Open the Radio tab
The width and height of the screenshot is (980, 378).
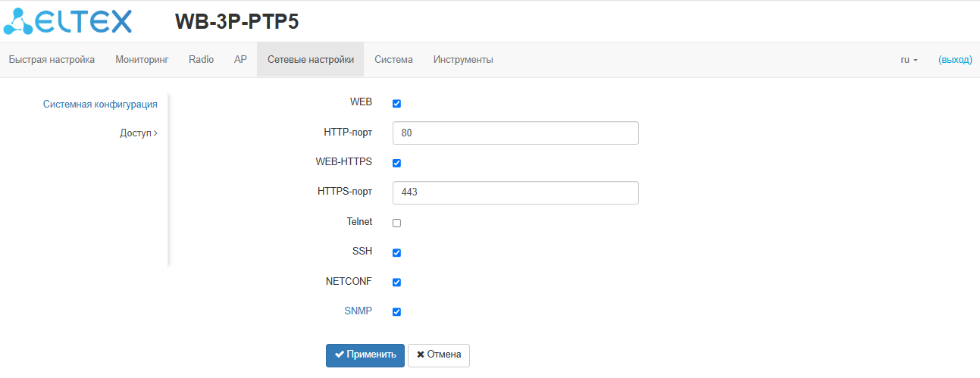201,60
